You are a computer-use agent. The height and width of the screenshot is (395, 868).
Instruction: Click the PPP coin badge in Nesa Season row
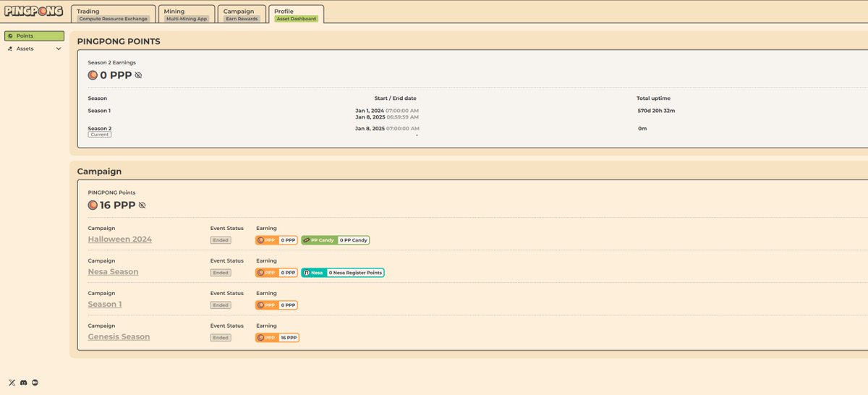[267, 273]
